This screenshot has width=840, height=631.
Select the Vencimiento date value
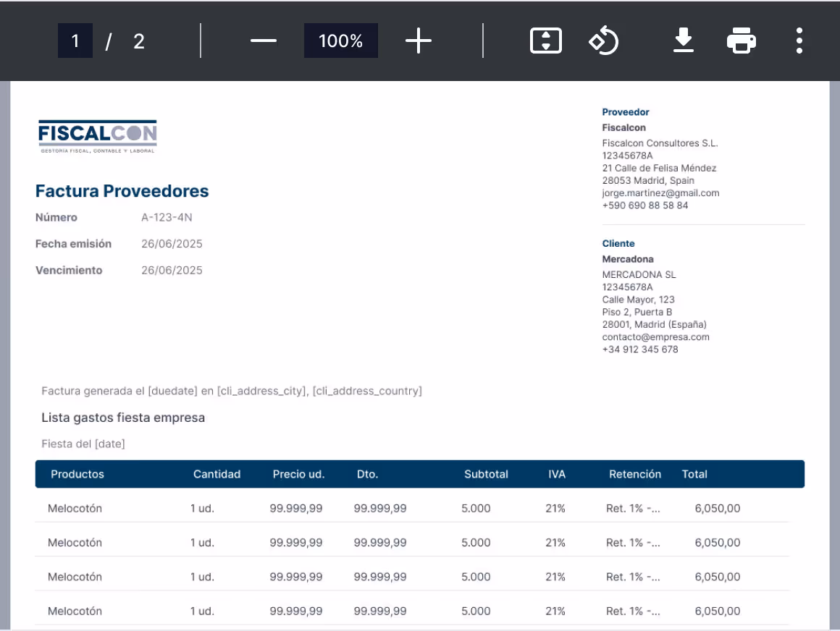172,271
